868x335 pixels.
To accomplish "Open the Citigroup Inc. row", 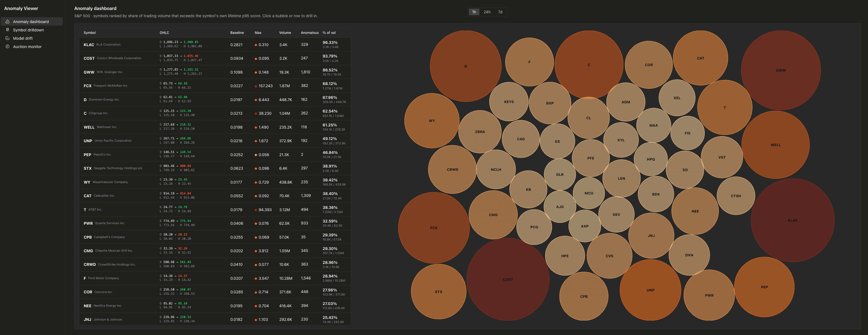I will click(x=215, y=113).
